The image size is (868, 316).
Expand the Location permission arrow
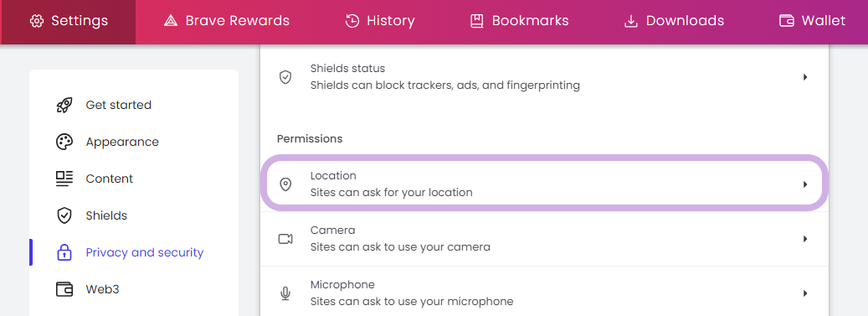pos(805,184)
